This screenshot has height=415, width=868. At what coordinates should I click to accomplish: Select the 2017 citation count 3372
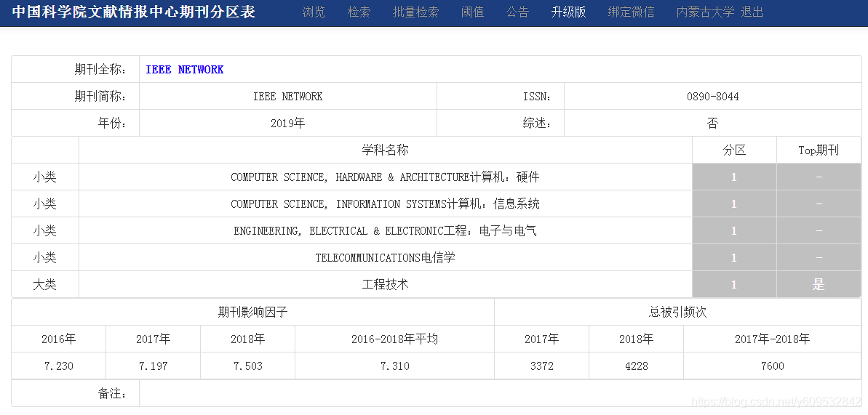pyautogui.click(x=541, y=366)
